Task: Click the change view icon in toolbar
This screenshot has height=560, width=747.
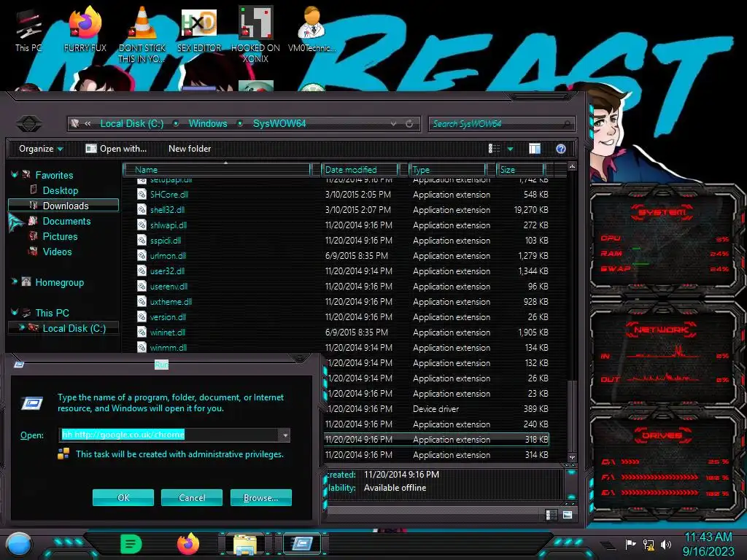Action: coord(494,149)
